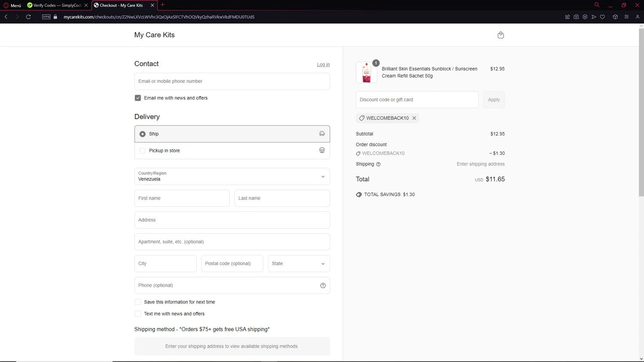Select the Pickup in store radio option

point(143,151)
